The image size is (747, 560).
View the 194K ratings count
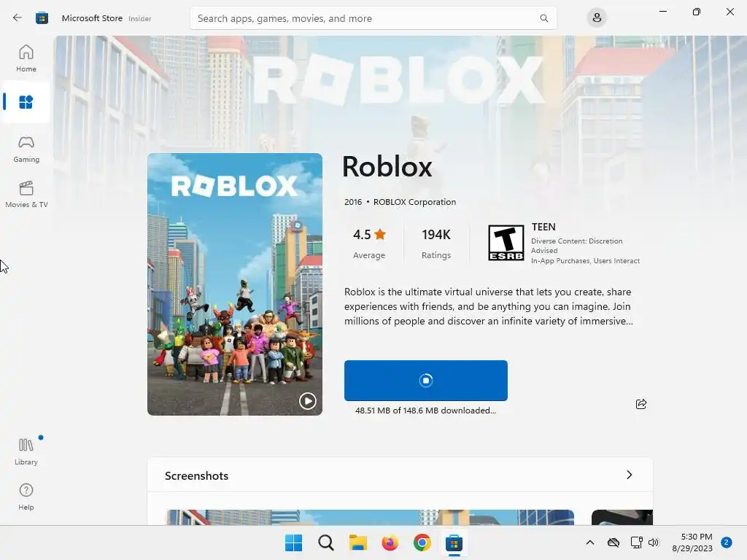click(436, 244)
